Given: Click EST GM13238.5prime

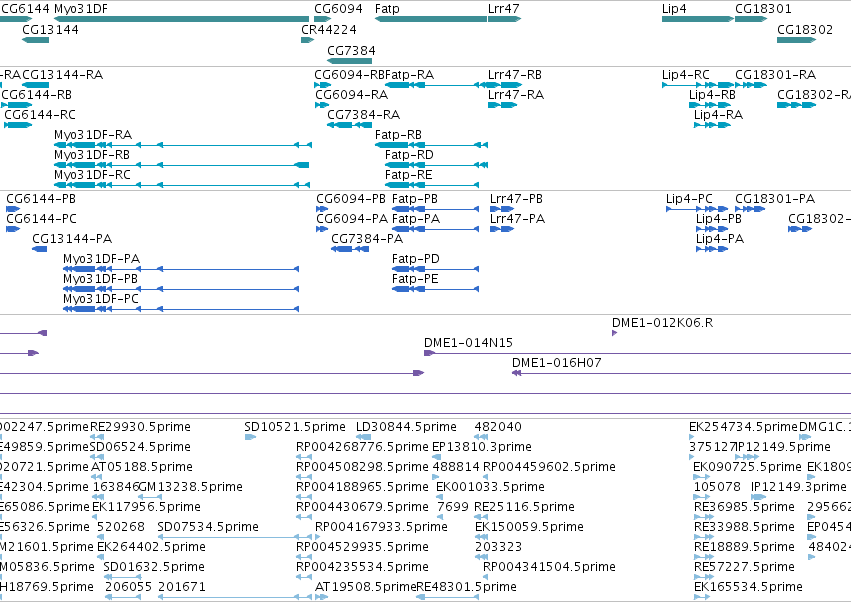Looking at the screenshot, I should pyautogui.click(x=150, y=497).
